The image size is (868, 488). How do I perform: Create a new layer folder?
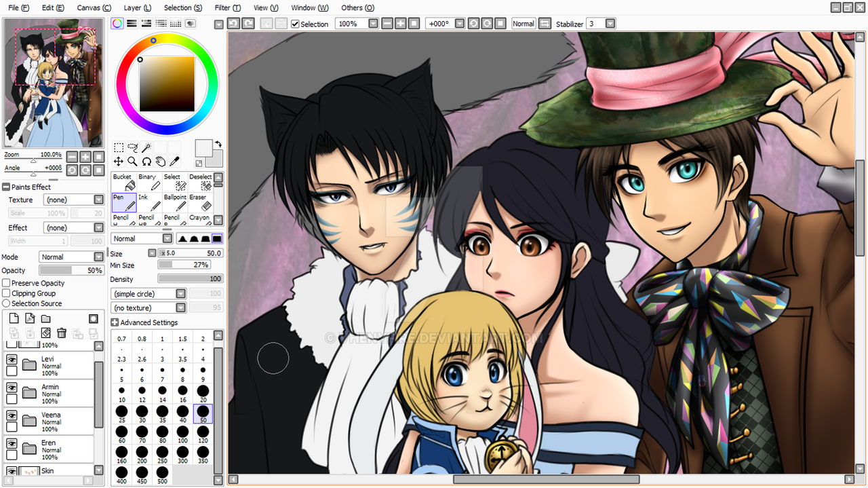tap(45, 318)
